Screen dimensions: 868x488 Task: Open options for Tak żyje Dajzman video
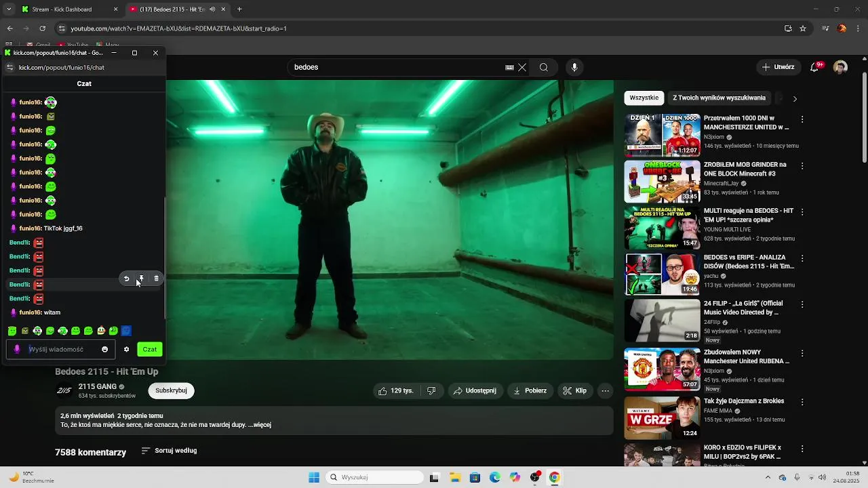[802, 403]
